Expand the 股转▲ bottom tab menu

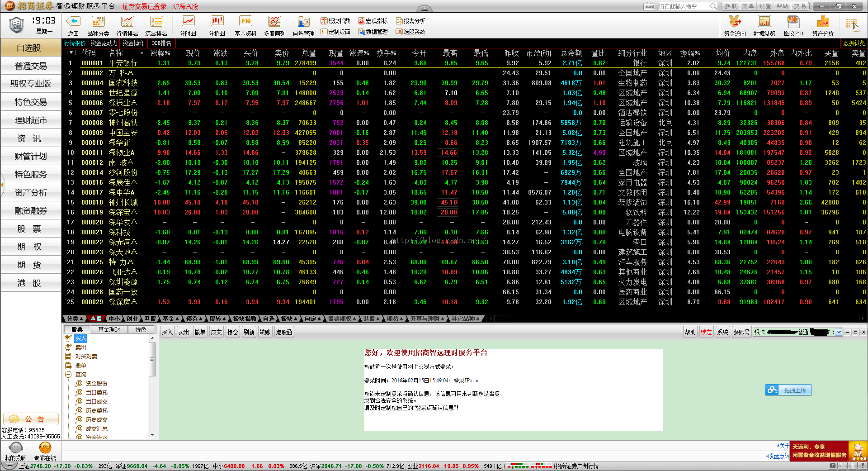tap(218, 319)
